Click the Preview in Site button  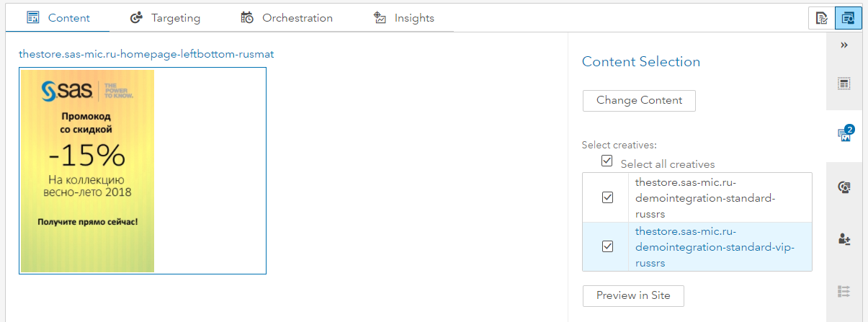tap(633, 295)
